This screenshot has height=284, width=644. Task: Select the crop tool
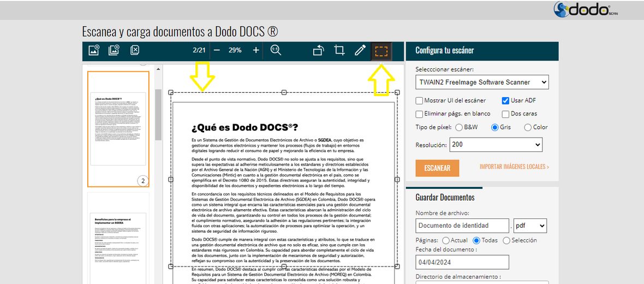pyautogui.click(x=339, y=51)
